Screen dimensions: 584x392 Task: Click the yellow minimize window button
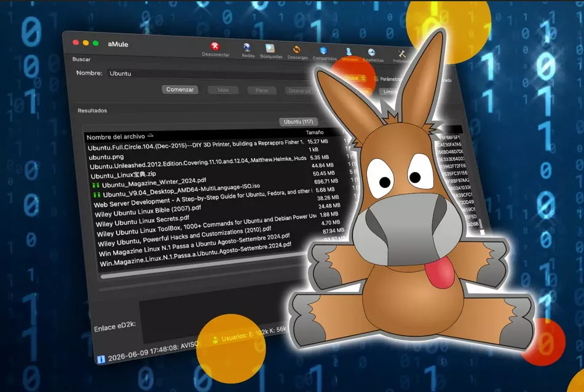click(x=85, y=43)
